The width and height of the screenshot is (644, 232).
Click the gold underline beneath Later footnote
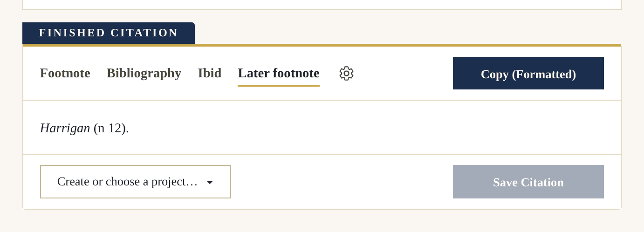[x=279, y=86]
